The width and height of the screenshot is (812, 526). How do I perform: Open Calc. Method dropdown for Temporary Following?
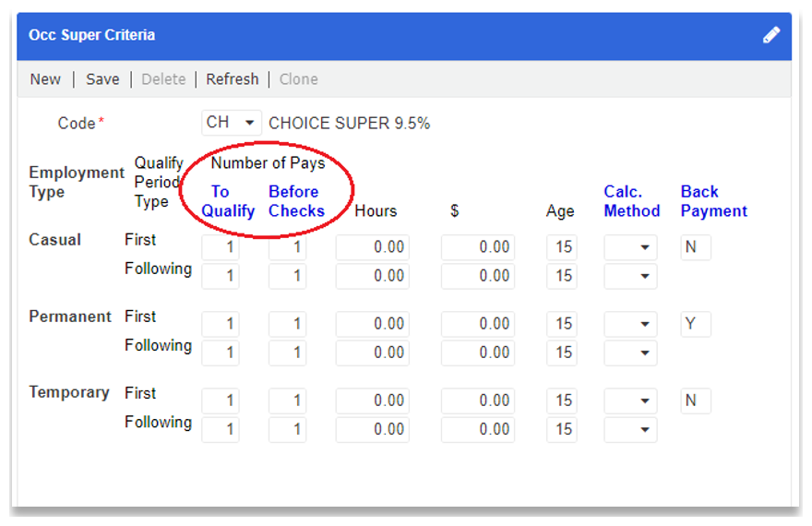pos(630,429)
